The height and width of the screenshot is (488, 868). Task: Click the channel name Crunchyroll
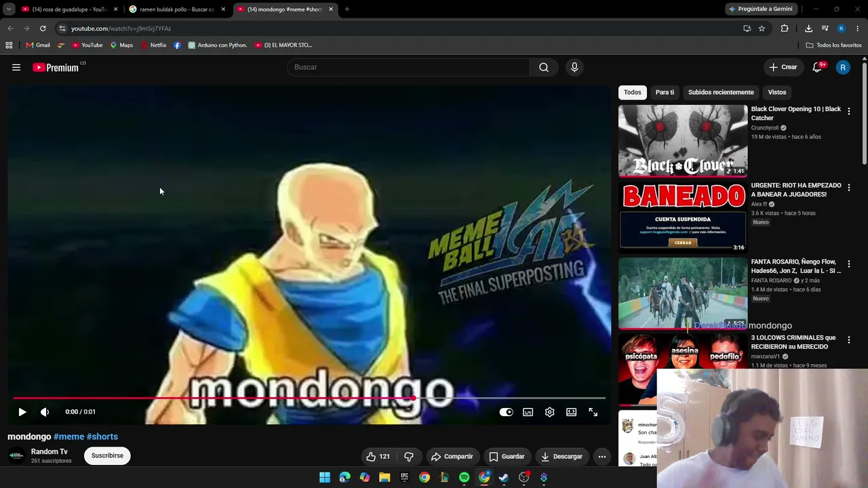(x=765, y=128)
